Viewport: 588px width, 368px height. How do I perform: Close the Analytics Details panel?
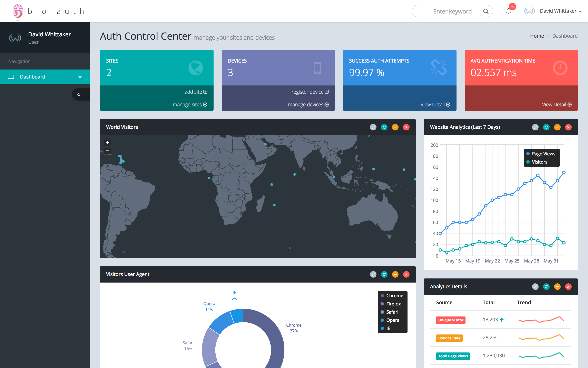568,286
